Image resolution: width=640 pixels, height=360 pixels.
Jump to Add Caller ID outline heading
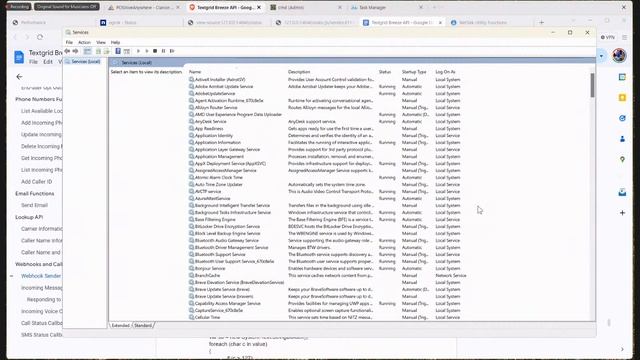[x=37, y=182]
